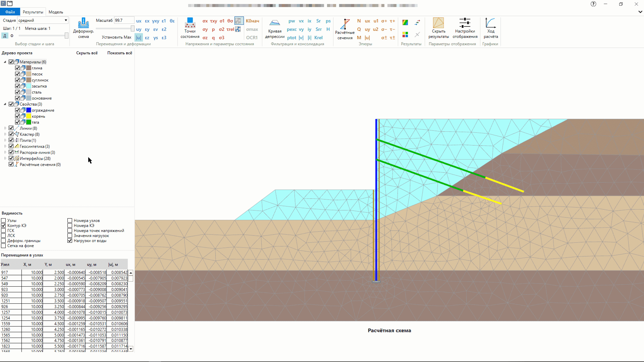Click the ограждение blue color swatch
644x362 pixels.
29,110
